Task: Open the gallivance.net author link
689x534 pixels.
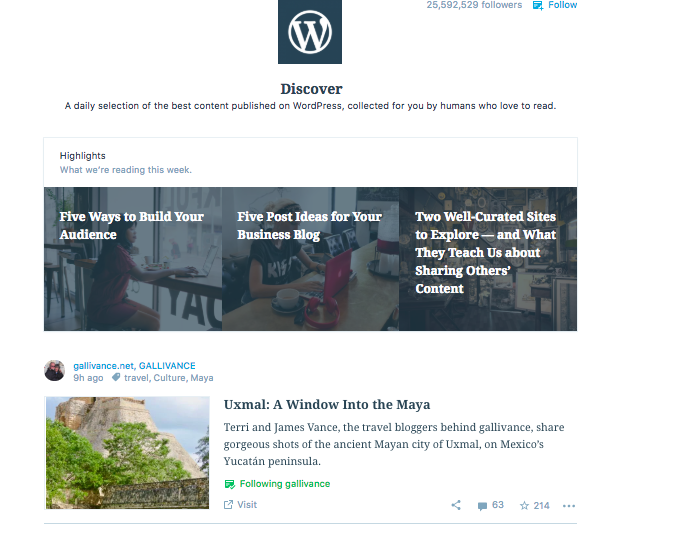Action: pyautogui.click(x=103, y=366)
